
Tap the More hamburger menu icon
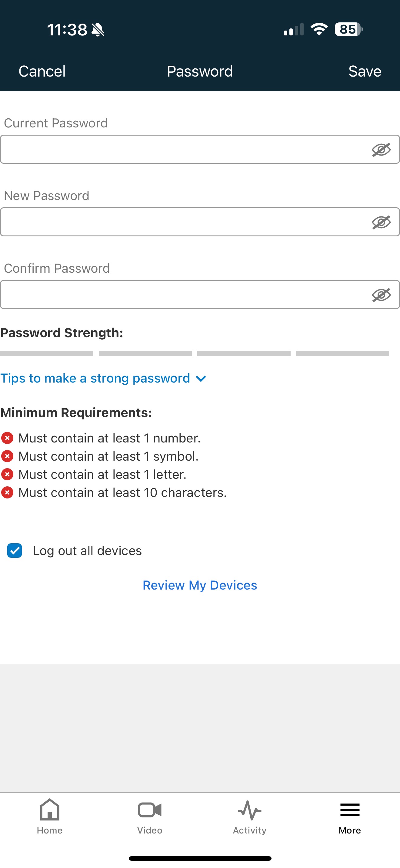[x=350, y=810]
